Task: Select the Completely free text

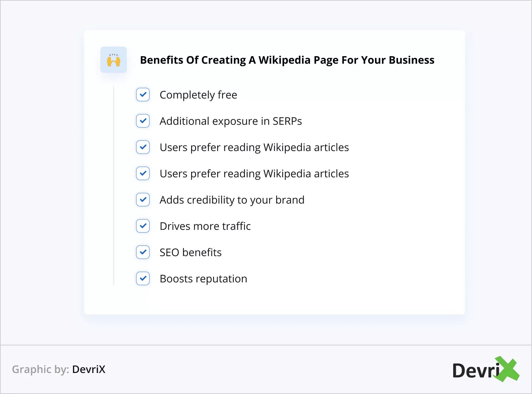Action: click(198, 95)
